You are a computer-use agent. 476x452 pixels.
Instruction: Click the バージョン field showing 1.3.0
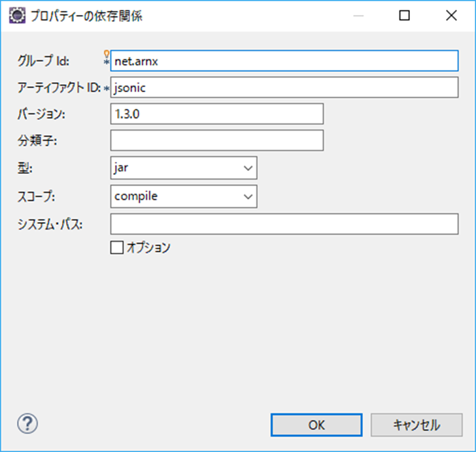pyautogui.click(x=217, y=114)
